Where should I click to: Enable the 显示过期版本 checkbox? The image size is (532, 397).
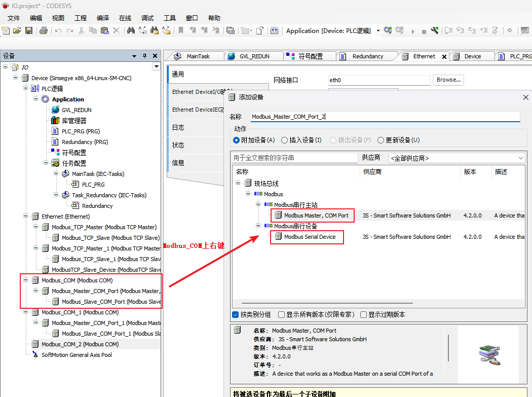click(363, 314)
